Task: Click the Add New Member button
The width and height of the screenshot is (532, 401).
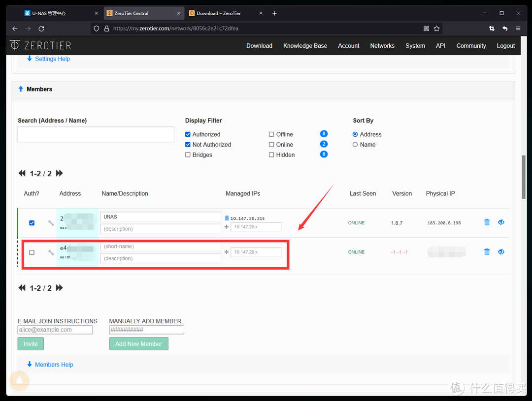Action: [x=139, y=344]
